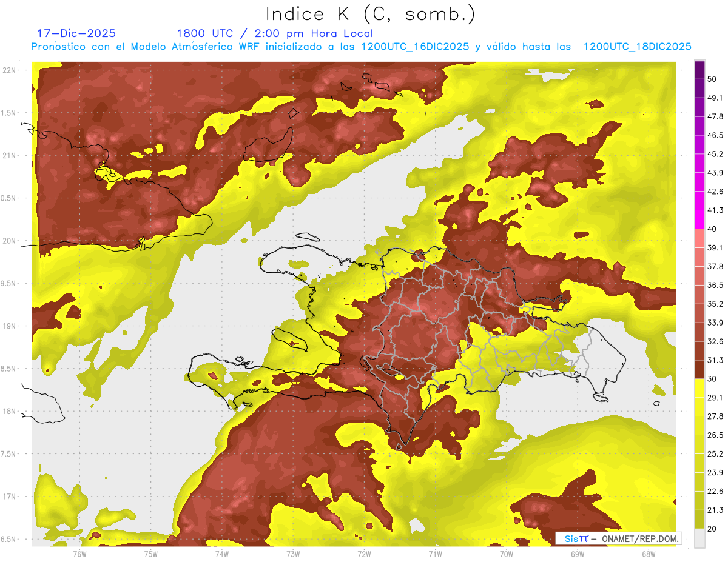Click the 'Pronostico con el Modelo Atmosferico WRF' line
The width and height of the screenshot is (728, 562).
point(361,47)
